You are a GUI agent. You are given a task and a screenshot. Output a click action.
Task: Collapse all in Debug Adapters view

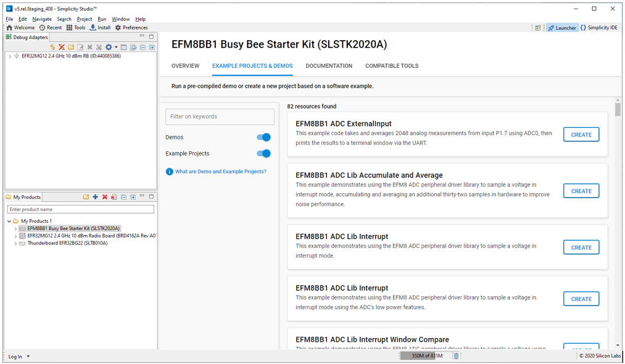(x=143, y=47)
